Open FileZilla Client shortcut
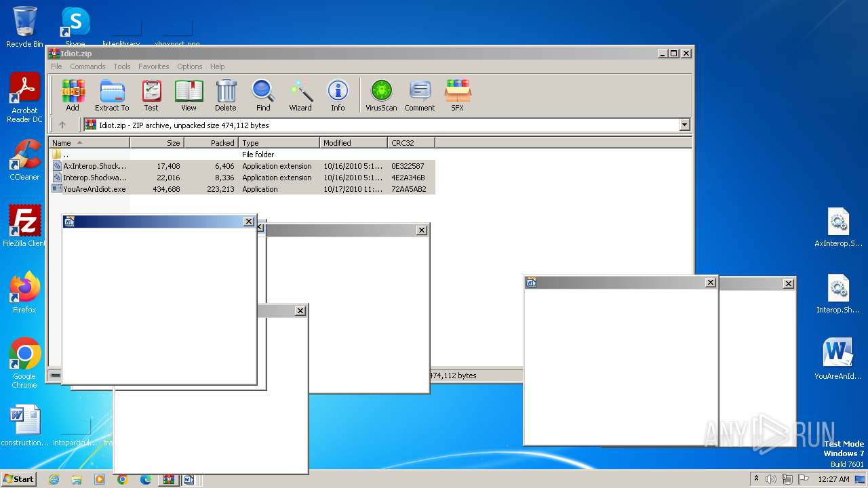The width and height of the screenshot is (868, 488). tap(24, 226)
